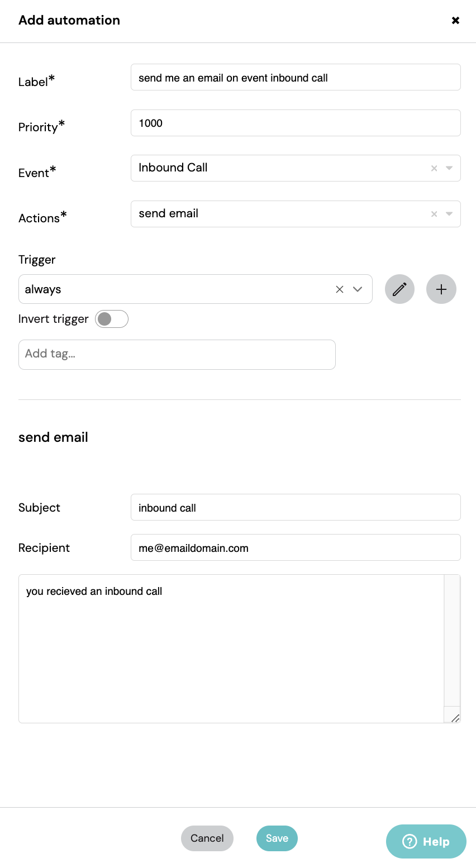Close the Add automation dialog
This screenshot has height=868, width=476.
pos(455,20)
